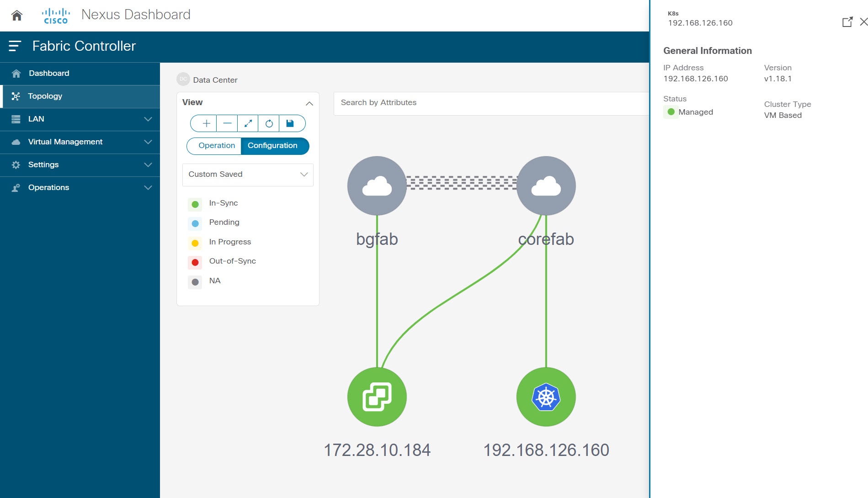Select the Topology sidebar item

pos(80,96)
